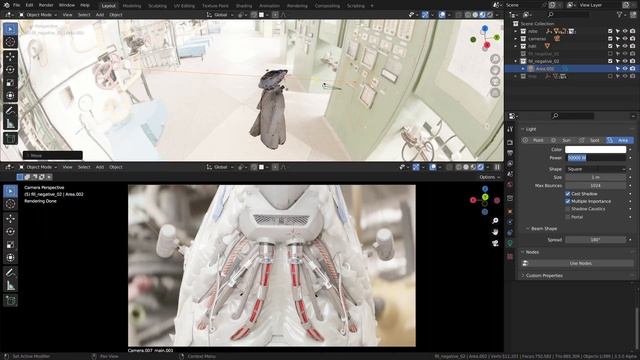This screenshot has width=640, height=360.
Task: Toggle render camera icon for fill_negative_02
Action: (633, 61)
